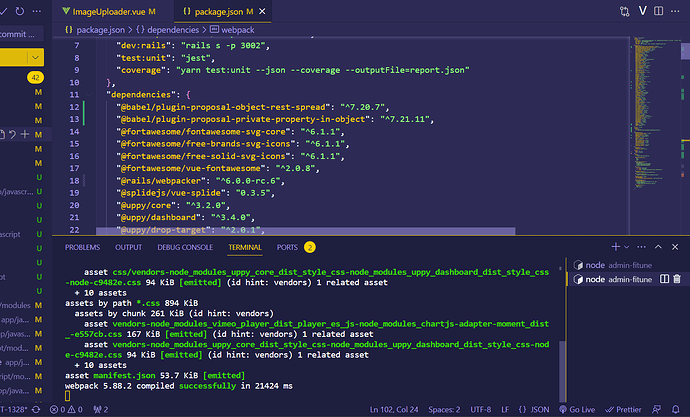The image size is (690, 417).
Task: Create a new terminal with plus icon
Action: (616, 247)
